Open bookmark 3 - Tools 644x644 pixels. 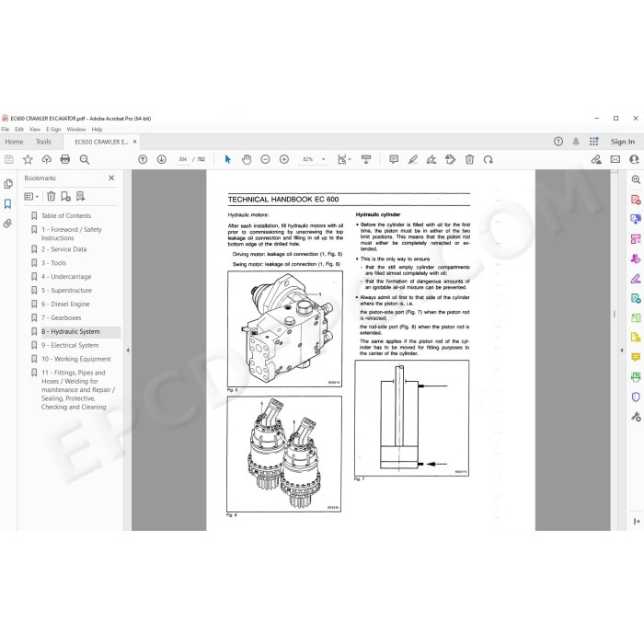click(53, 263)
